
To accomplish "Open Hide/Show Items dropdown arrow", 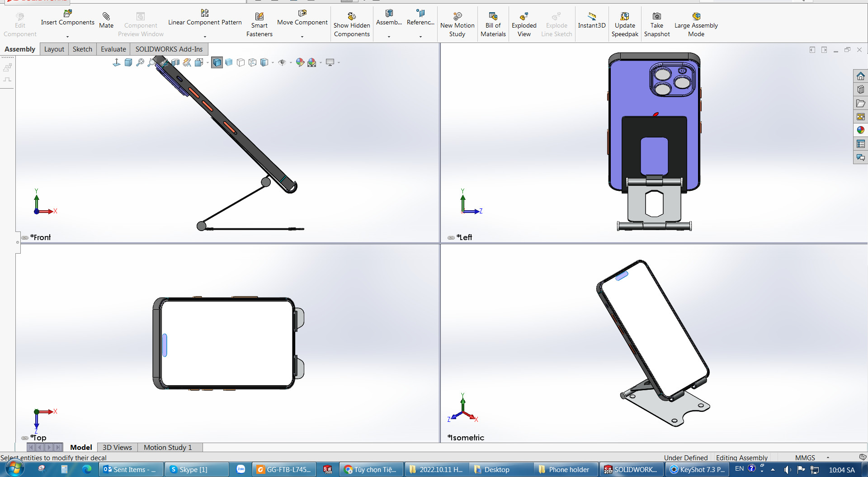I will point(291,63).
